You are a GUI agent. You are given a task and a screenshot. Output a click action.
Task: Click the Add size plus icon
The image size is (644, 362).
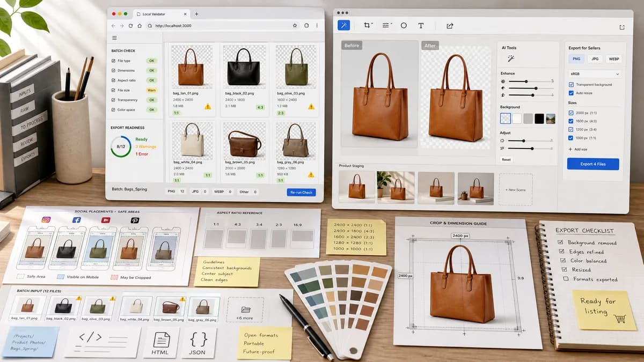[x=570, y=149]
